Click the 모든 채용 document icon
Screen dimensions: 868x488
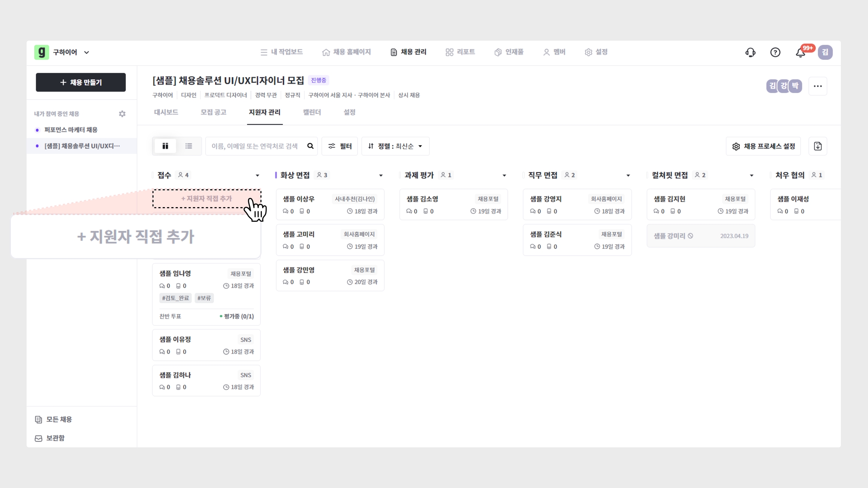point(38,419)
